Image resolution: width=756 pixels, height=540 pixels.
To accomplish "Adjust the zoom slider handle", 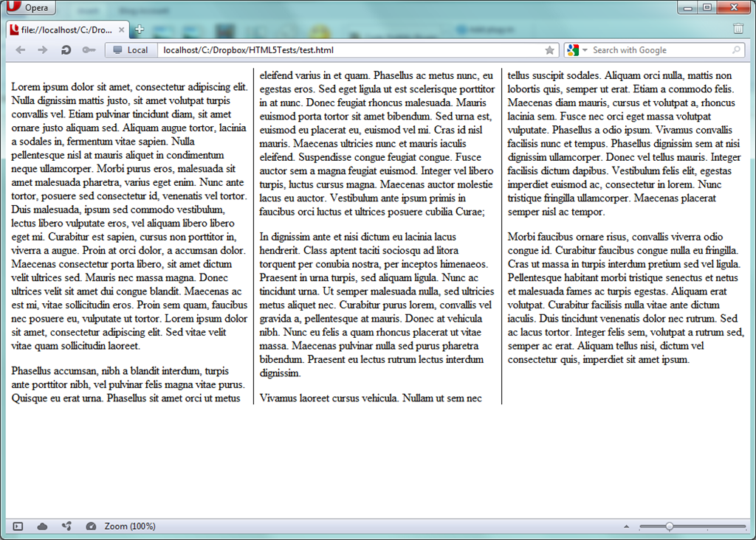I will pyautogui.click(x=669, y=526).
